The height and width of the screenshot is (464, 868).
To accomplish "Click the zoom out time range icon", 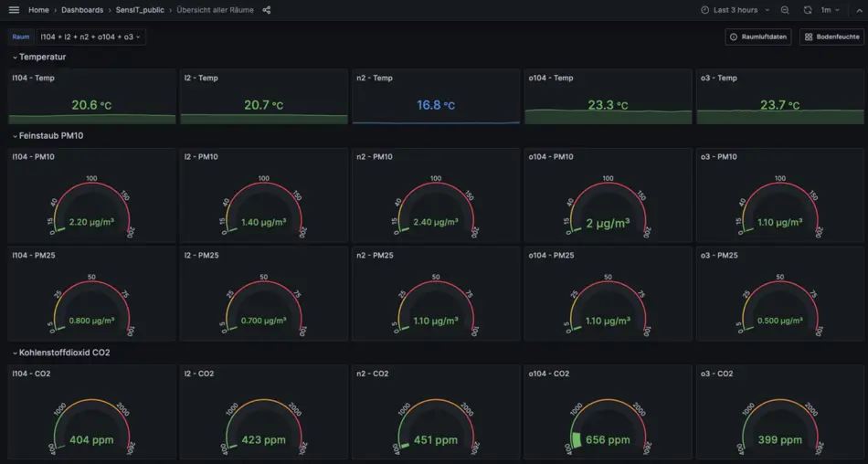I will pyautogui.click(x=785, y=10).
